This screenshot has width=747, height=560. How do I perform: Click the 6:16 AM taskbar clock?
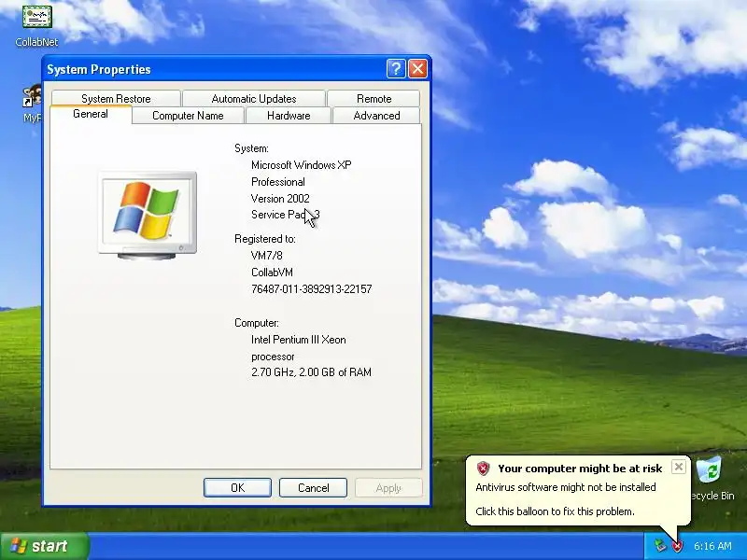click(x=712, y=546)
